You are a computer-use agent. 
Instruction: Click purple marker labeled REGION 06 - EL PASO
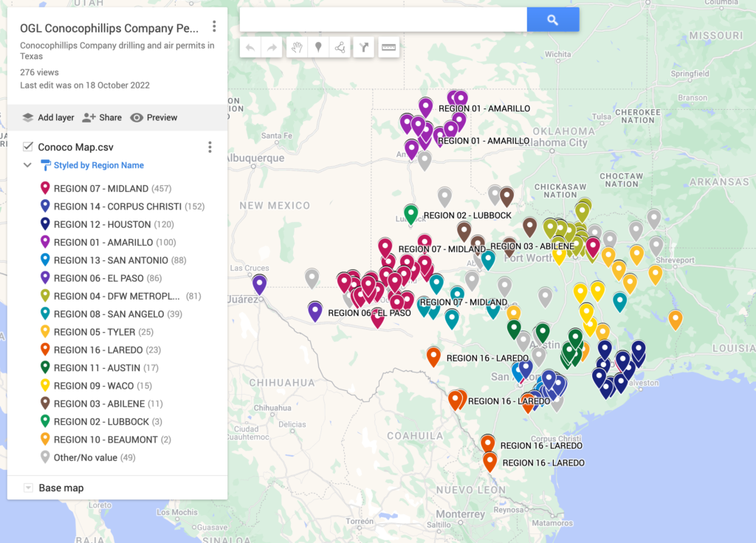[315, 311]
